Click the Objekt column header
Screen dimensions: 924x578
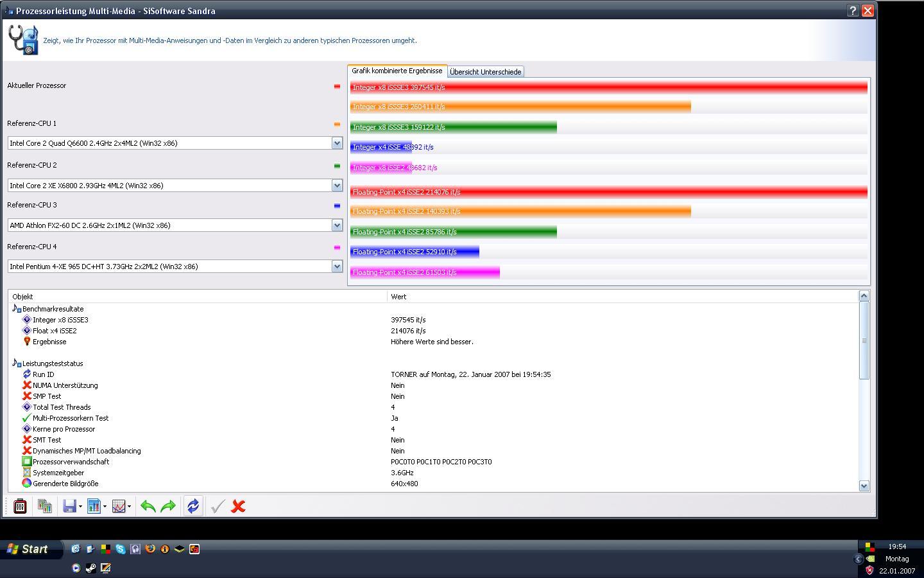(198, 297)
